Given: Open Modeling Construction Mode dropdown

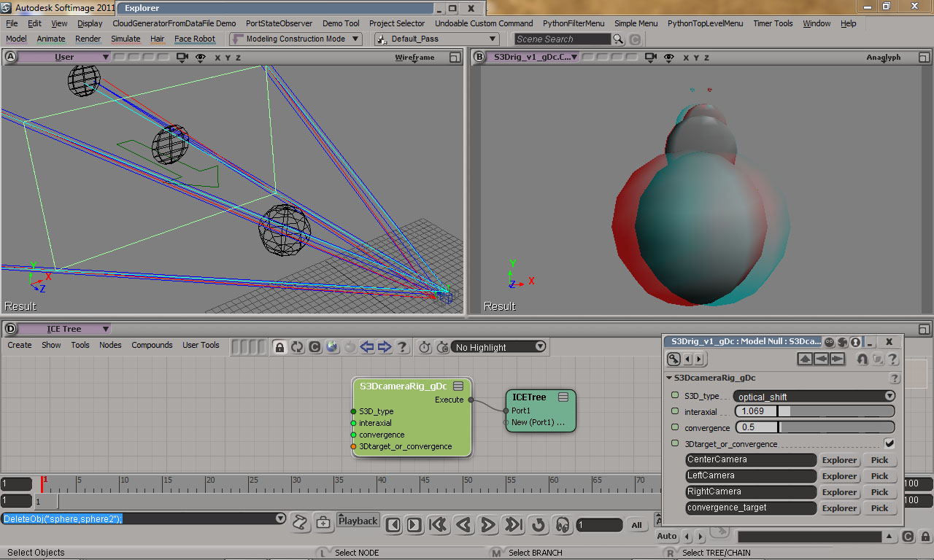Looking at the screenshot, I should pyautogui.click(x=296, y=39).
